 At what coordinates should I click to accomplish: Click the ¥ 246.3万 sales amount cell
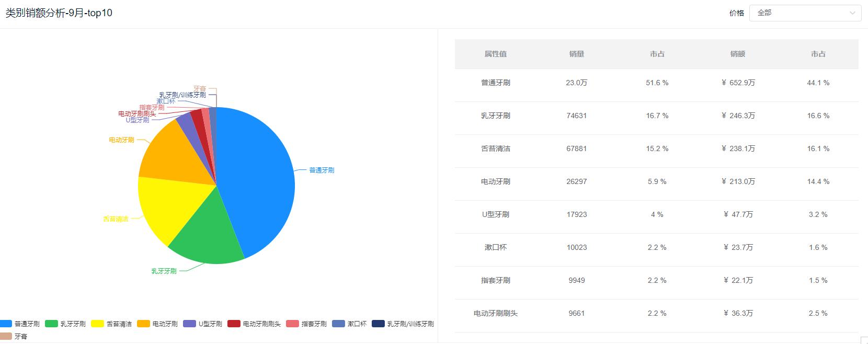tap(738, 116)
